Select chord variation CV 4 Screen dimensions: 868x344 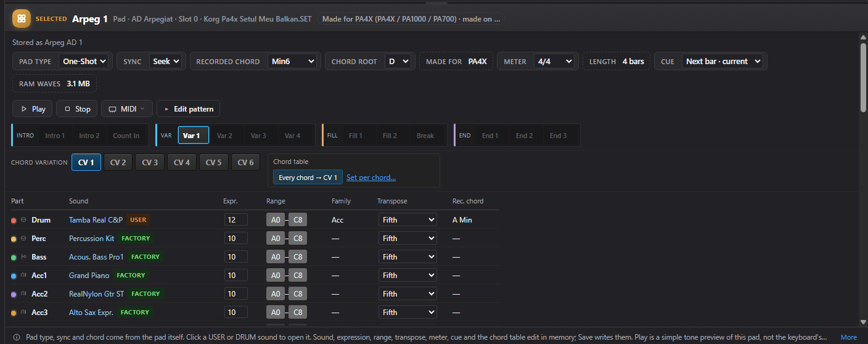pos(182,163)
